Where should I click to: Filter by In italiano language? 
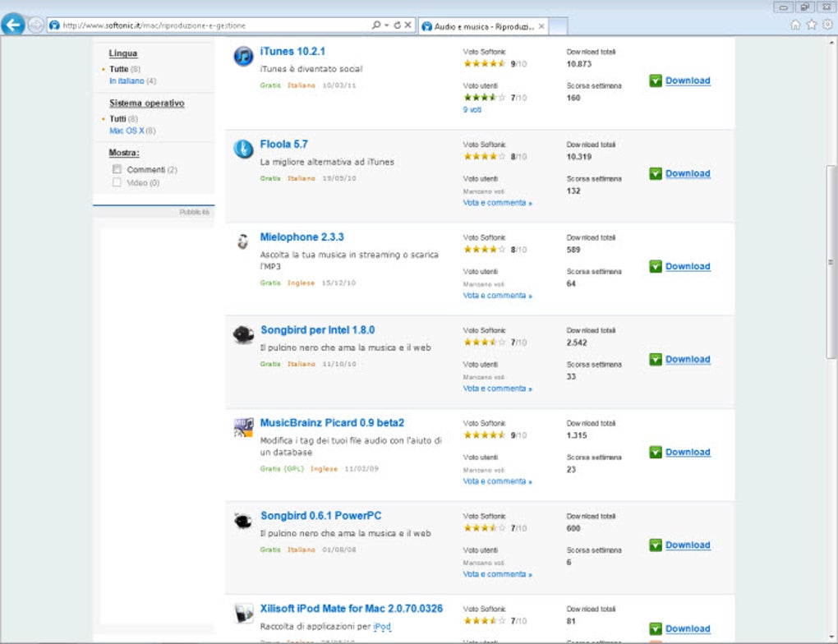(127, 80)
